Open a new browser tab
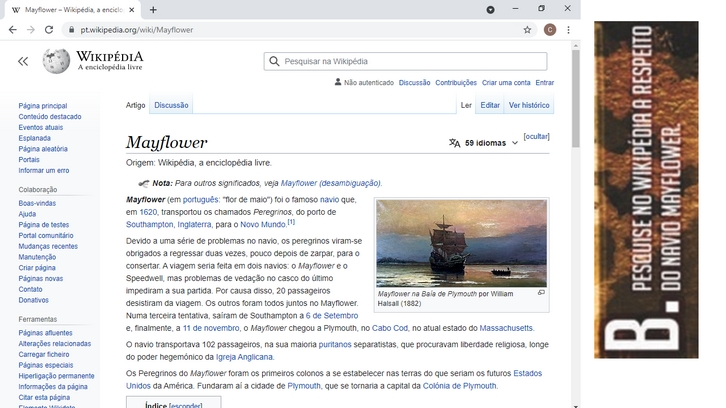Viewport: 726px width, 408px height. (153, 10)
